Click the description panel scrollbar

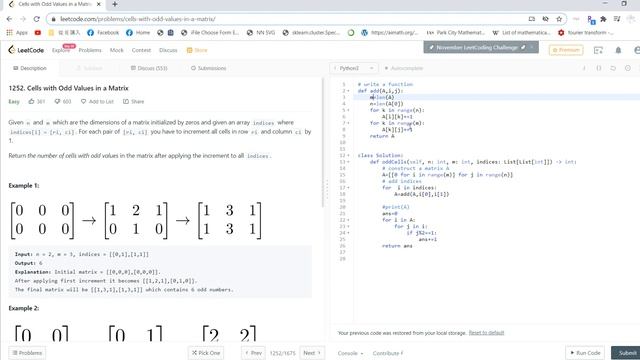pyautogui.click(x=322, y=143)
